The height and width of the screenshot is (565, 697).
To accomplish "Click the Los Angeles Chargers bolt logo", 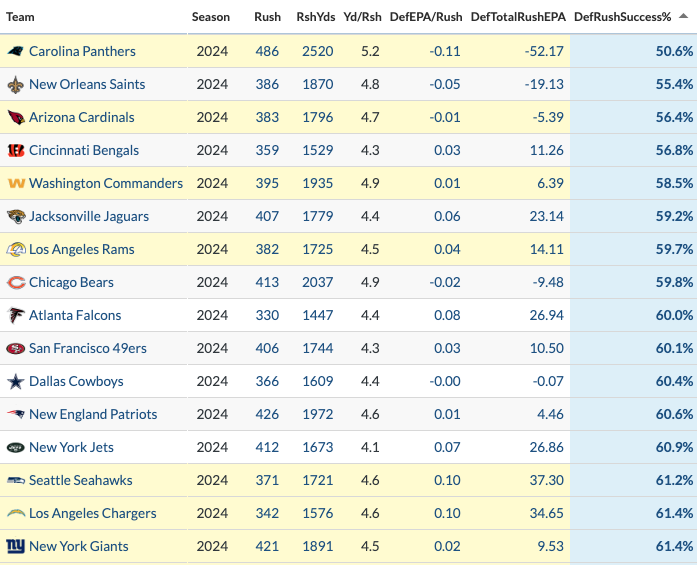I will point(16,513).
